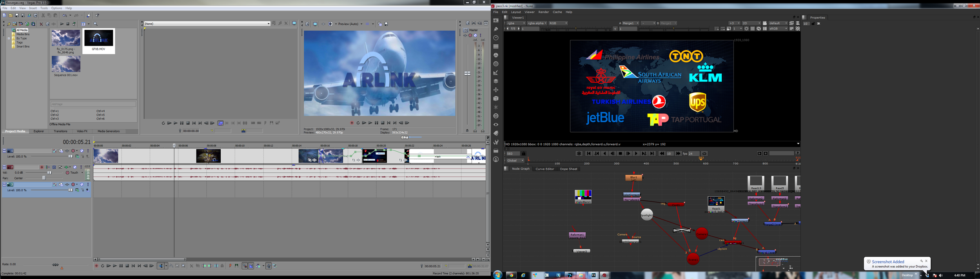Open the Vegas Options menu
Viewport: 980px width, 279px height.
tap(56, 8)
